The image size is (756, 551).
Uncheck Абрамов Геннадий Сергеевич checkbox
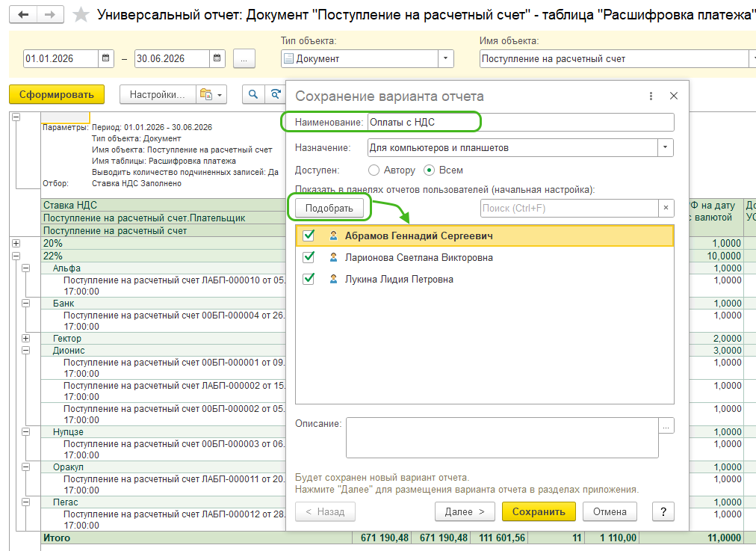coord(309,236)
